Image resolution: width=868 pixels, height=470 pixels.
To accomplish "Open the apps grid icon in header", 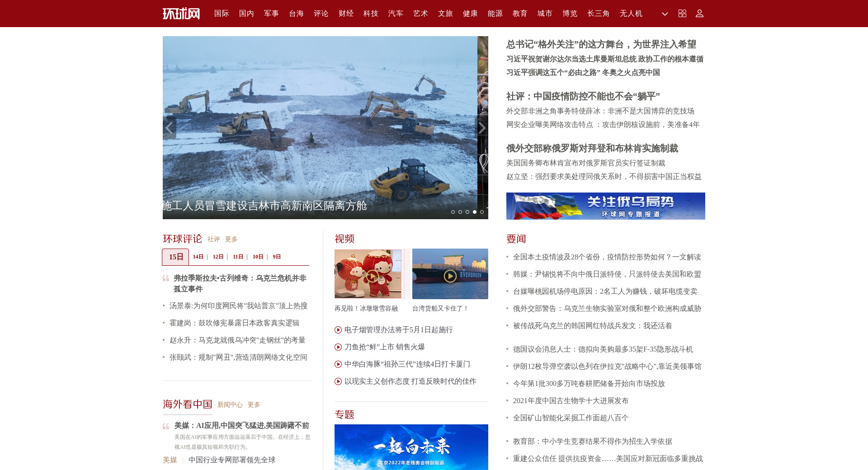I will (682, 14).
